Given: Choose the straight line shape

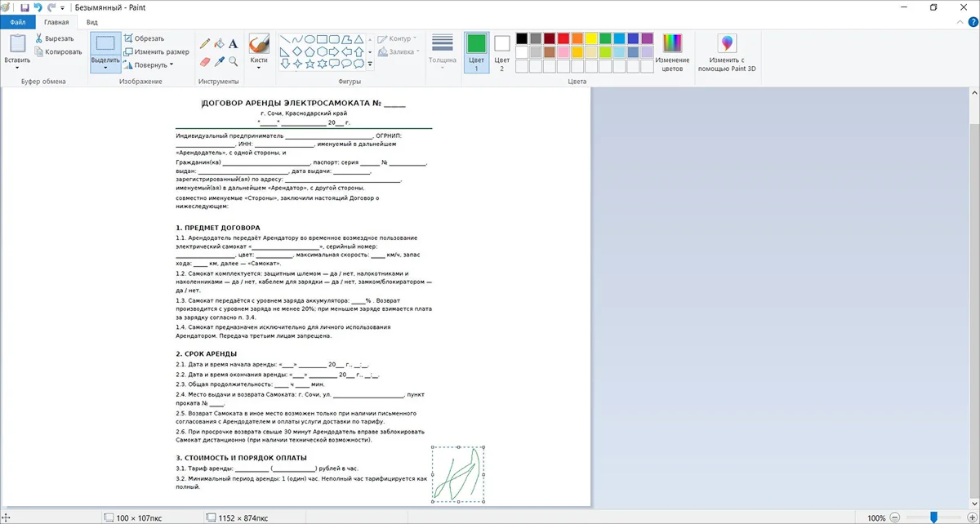Looking at the screenshot, I should tap(285, 39).
